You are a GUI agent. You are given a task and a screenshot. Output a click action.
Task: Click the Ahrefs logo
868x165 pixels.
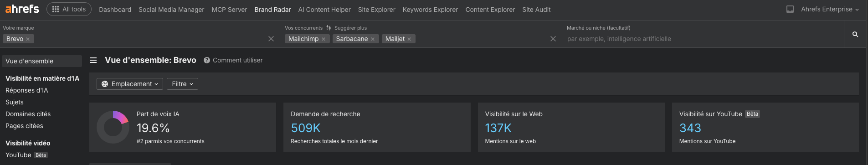pos(22,9)
